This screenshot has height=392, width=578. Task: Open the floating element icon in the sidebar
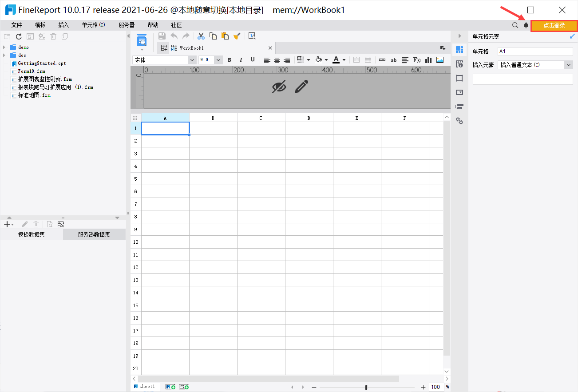pyautogui.click(x=459, y=78)
